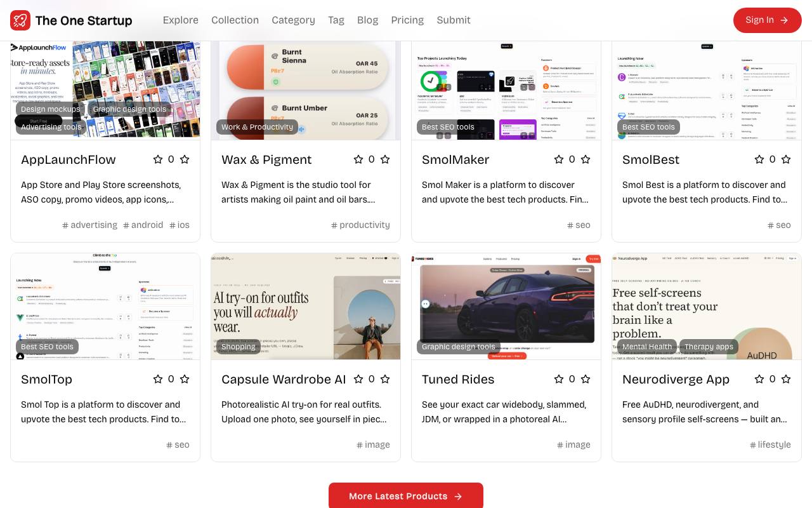The height and width of the screenshot is (508, 812).
Task: Open the SmolBest product title
Action: [x=651, y=159]
